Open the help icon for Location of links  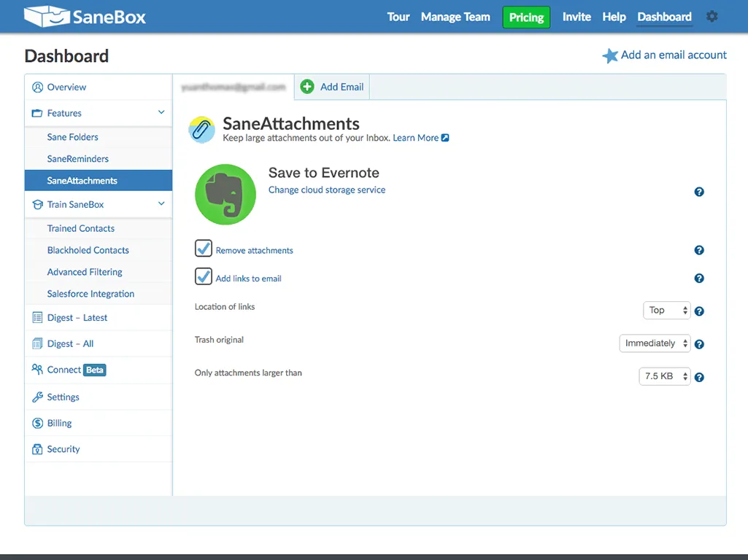[699, 311]
